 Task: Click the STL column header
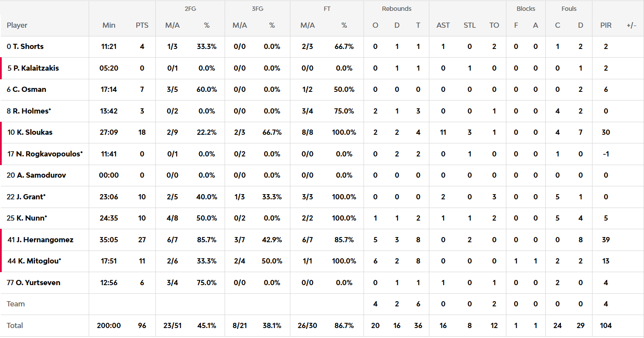pyautogui.click(x=470, y=25)
